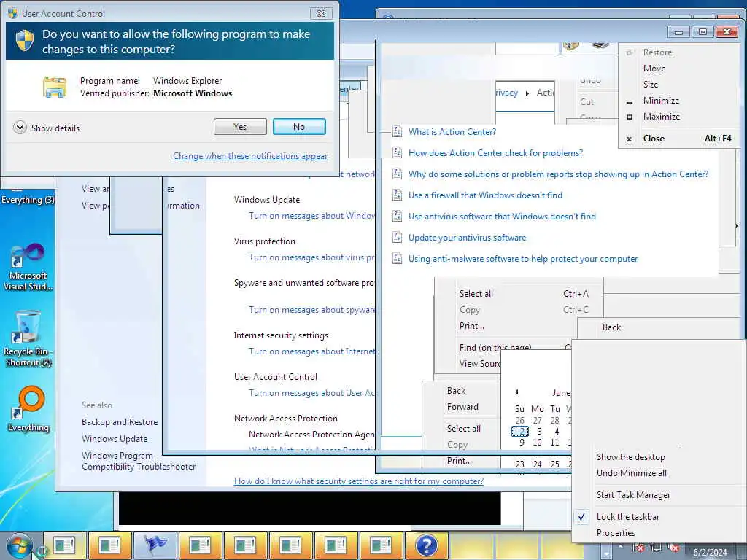
Task: Click the document icon beside What is Action Center?
Action: tap(397, 131)
